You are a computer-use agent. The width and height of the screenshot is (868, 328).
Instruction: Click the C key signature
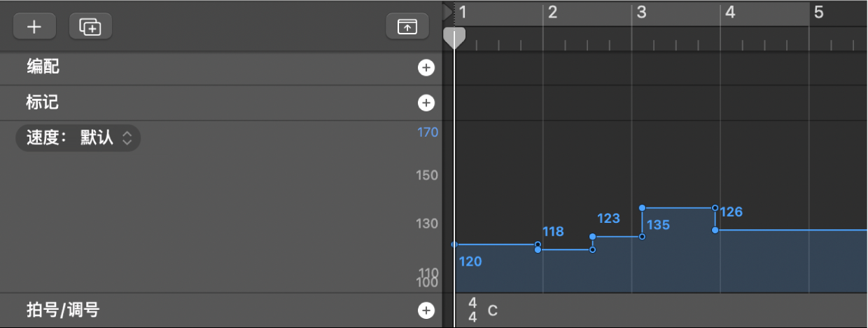[493, 310]
